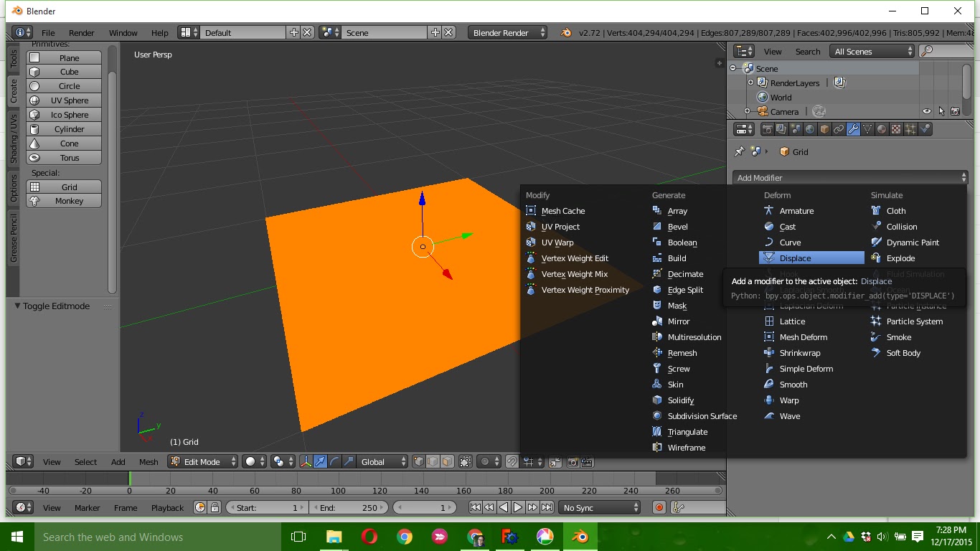This screenshot has width=980, height=551.
Task: Choose Subdivision Surface from the Generate column
Action: point(701,415)
